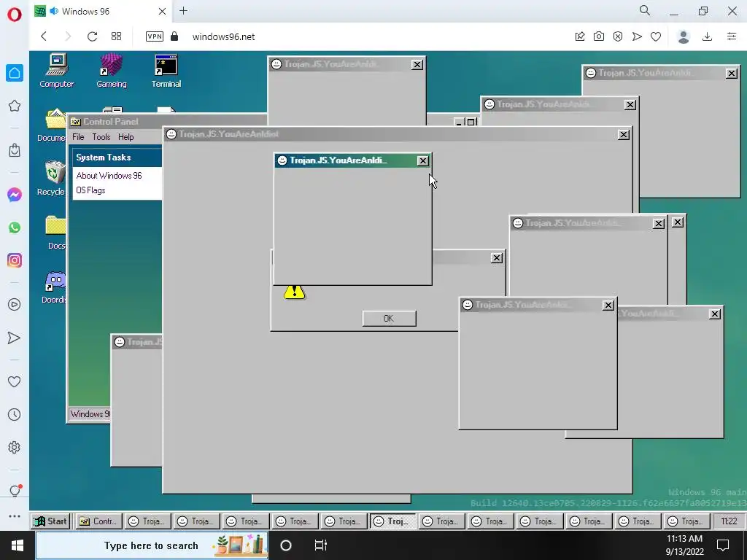
Task: Click About Windows 96 link
Action: tap(109, 176)
